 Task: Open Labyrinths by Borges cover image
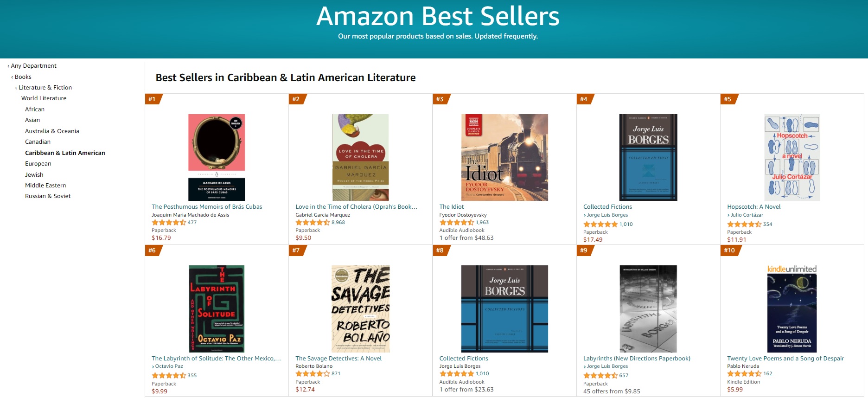click(x=648, y=308)
